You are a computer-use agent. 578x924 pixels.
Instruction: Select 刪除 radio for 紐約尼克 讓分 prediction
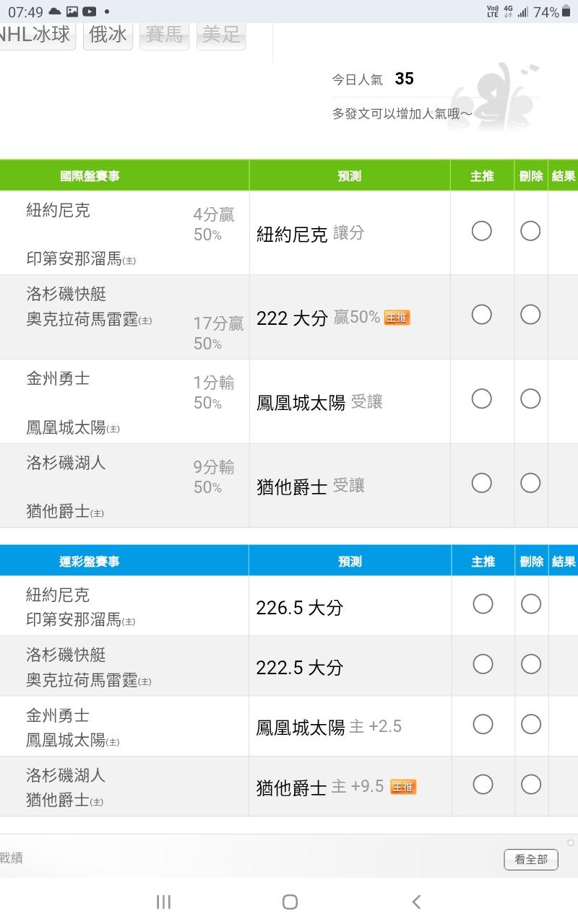point(530,231)
